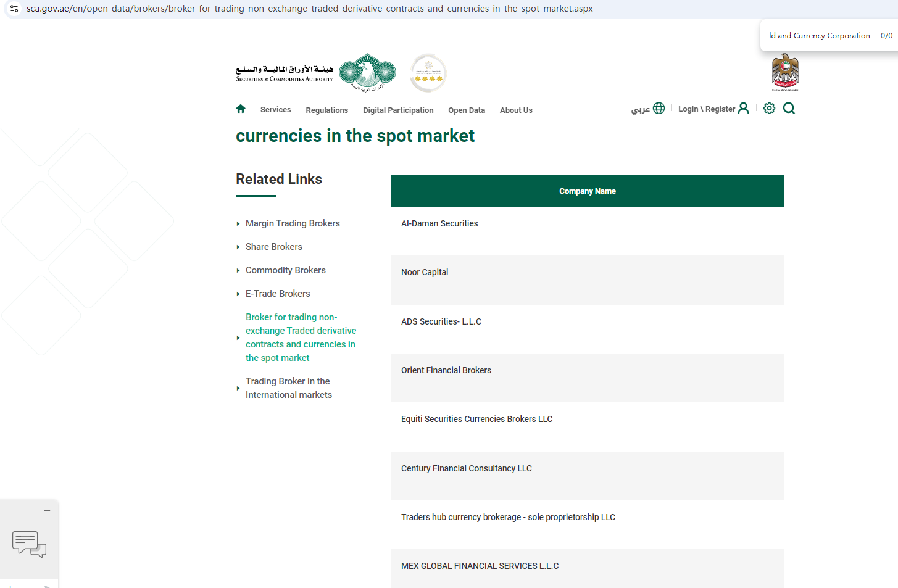The height and width of the screenshot is (588, 898).
Task: Open the site search magnifier
Action: coord(789,109)
